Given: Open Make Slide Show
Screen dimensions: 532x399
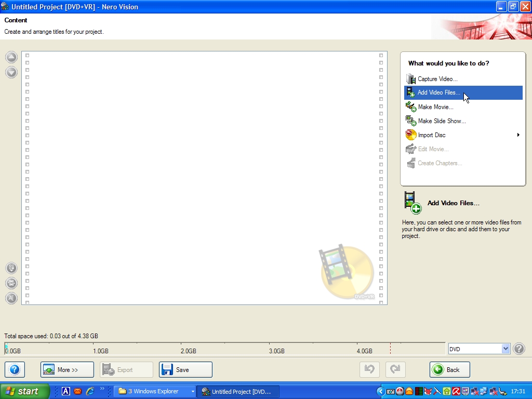Looking at the screenshot, I should point(442,121).
